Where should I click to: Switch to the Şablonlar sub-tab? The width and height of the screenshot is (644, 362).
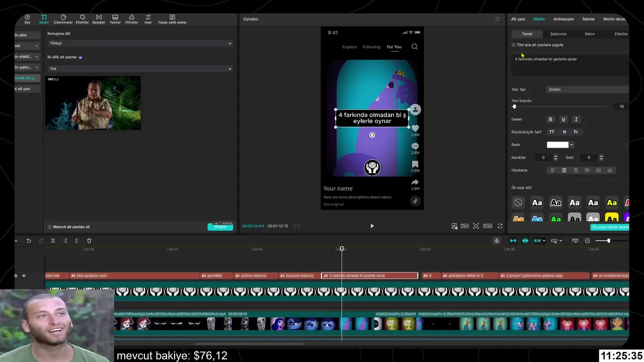558,34
